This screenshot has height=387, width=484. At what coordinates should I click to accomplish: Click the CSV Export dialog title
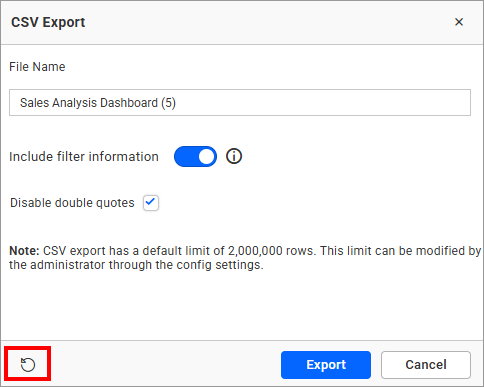pos(48,22)
